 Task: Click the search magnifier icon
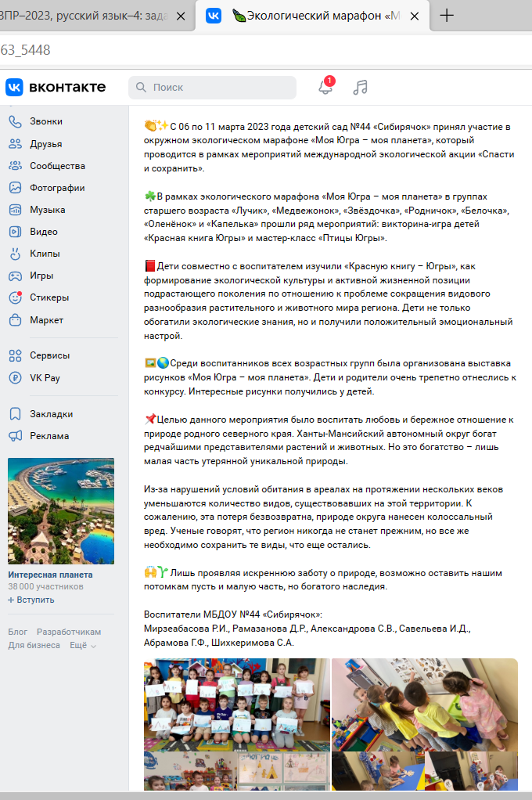pos(142,87)
